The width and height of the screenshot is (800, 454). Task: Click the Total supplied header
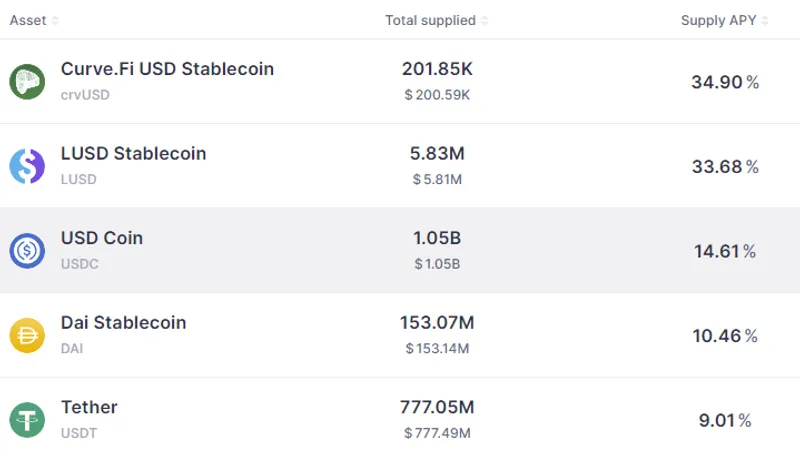(430, 20)
